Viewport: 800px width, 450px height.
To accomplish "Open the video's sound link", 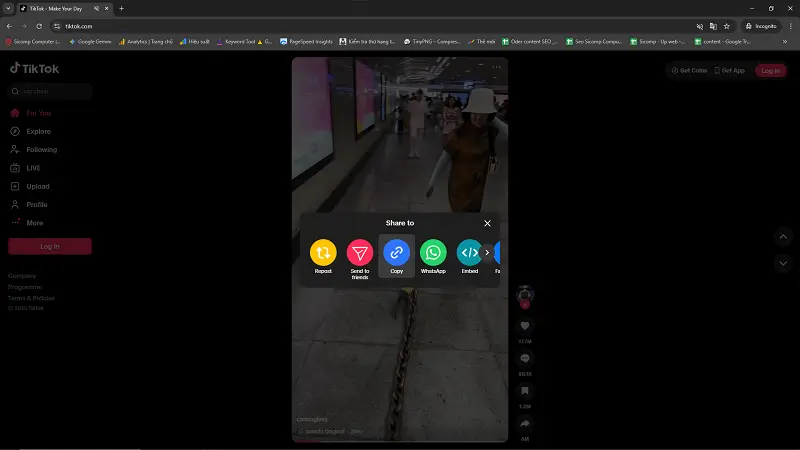I will tap(330, 431).
